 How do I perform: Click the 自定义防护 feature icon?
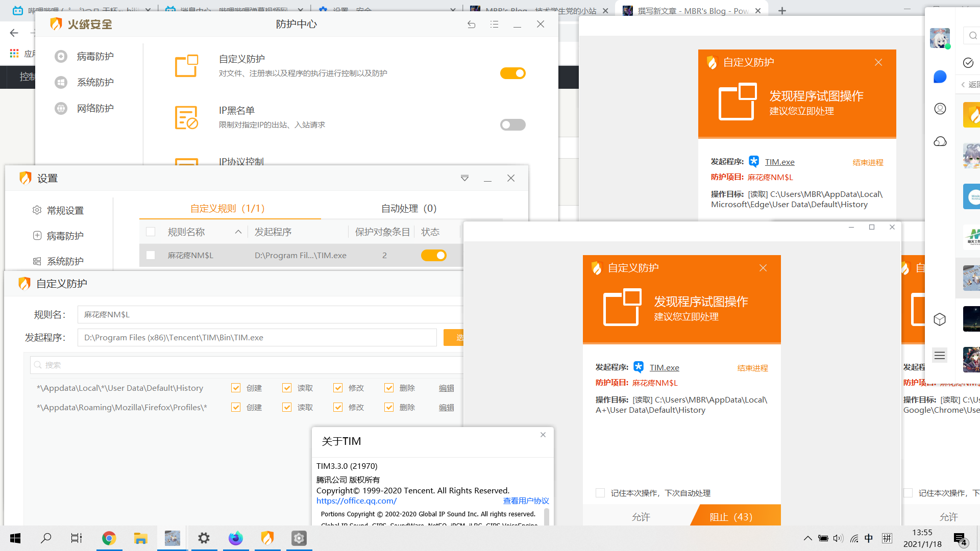(x=186, y=66)
